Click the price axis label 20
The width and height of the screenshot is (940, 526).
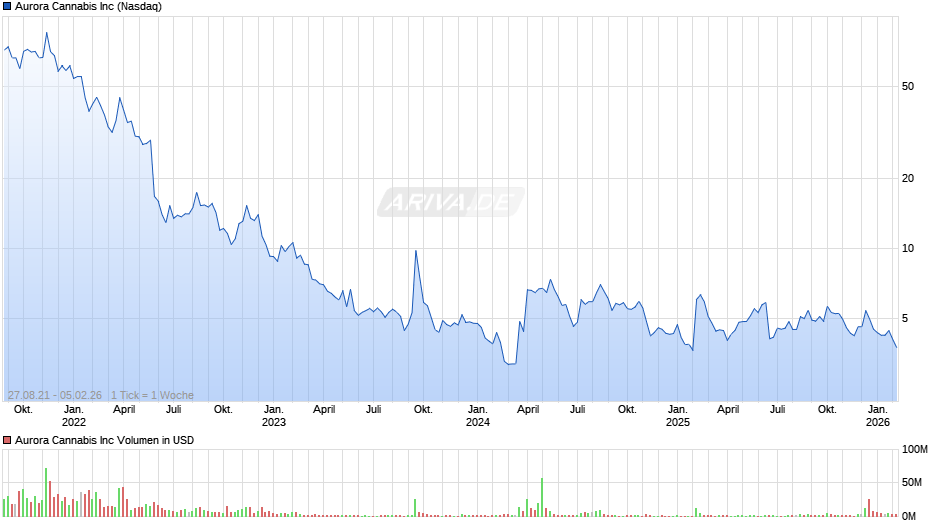(x=908, y=178)
